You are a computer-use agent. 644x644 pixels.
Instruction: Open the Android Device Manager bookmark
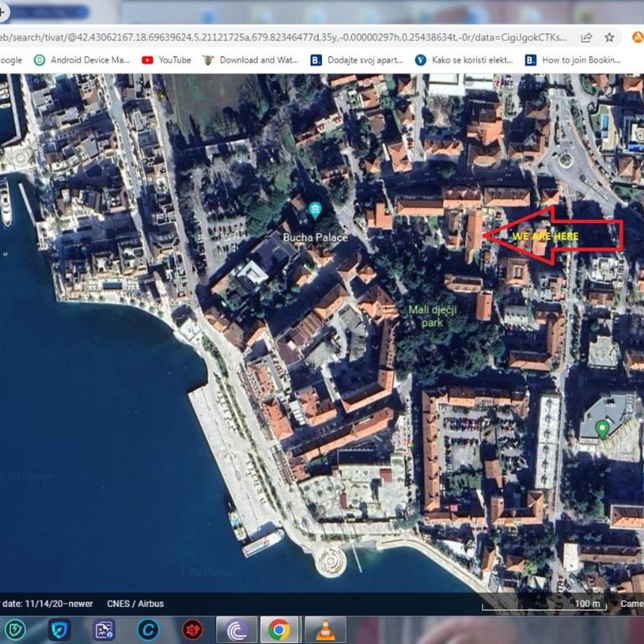coord(81,60)
